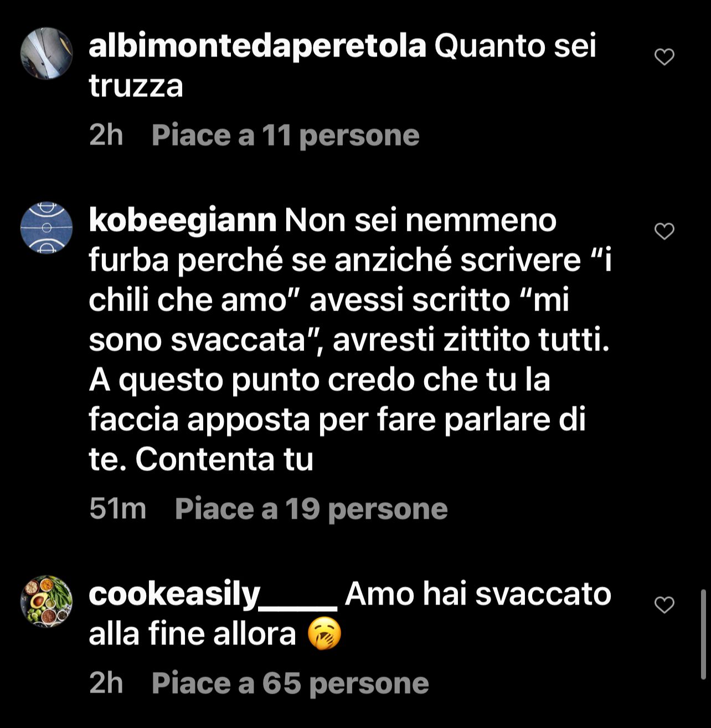Like the cookeasily_____ comment with the heart
The image size is (711, 728).
[664, 605]
